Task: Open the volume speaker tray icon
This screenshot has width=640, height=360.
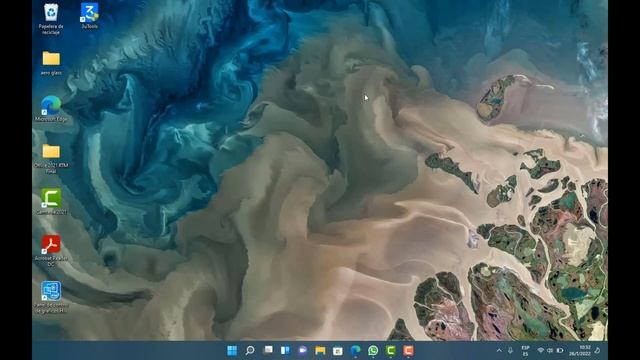Action: pyautogui.click(x=550, y=351)
